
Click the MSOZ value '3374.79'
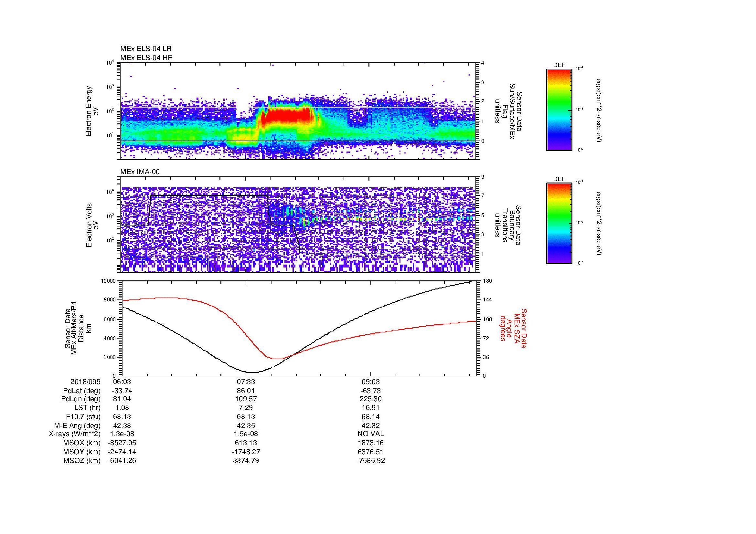tap(246, 461)
